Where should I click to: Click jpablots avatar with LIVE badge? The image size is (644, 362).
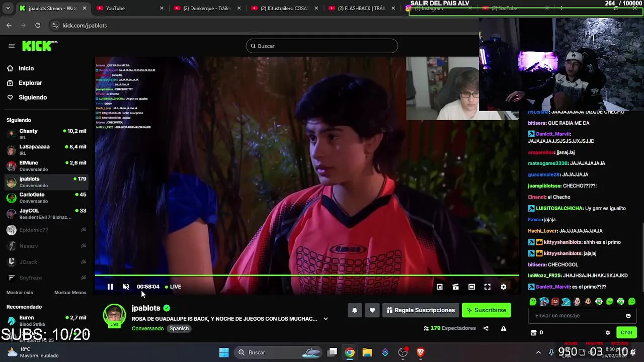pos(114,316)
